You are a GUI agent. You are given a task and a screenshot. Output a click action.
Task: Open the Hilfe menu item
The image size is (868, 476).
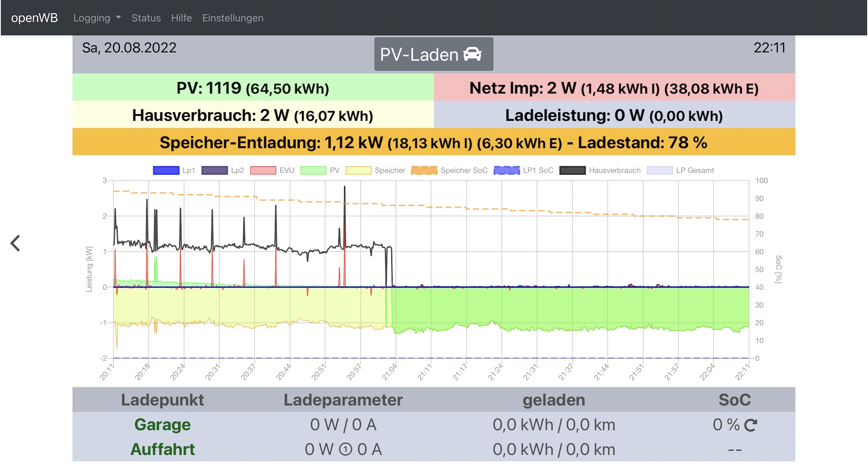click(x=181, y=18)
